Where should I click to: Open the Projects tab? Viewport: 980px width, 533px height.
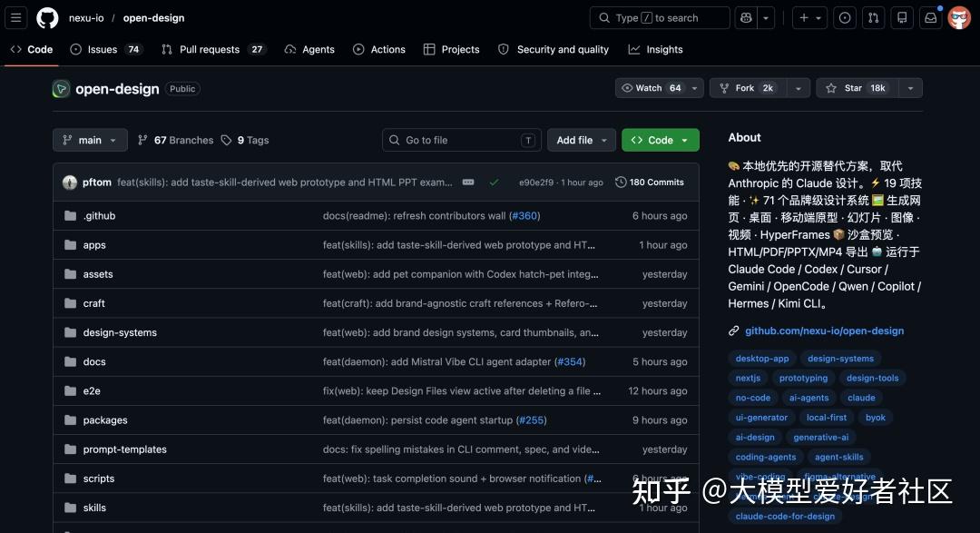click(x=451, y=49)
